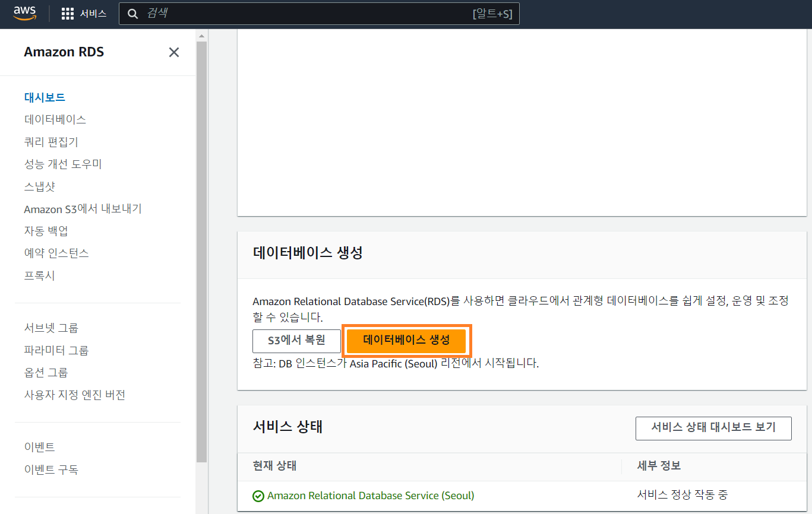Open 쿼리 편집기 in the sidebar

click(x=51, y=142)
